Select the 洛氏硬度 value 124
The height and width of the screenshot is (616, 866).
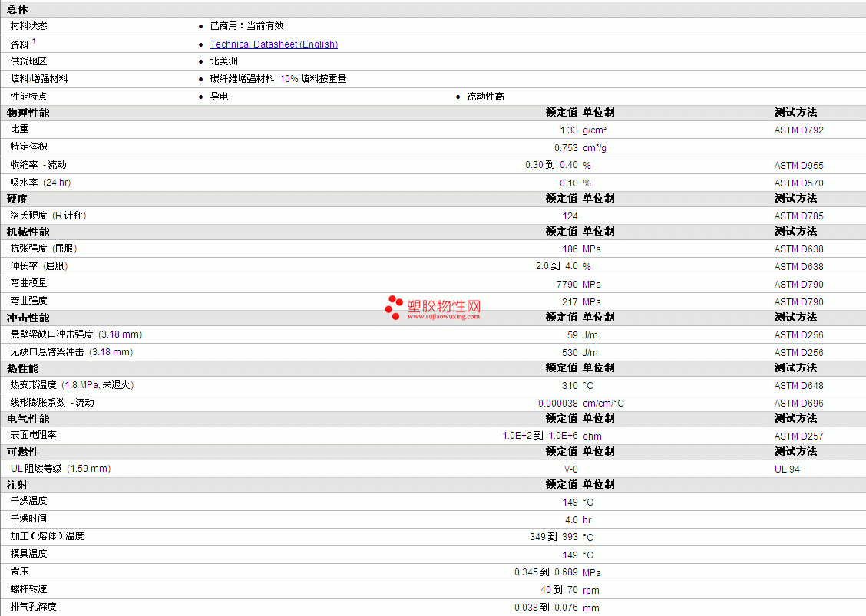tap(570, 216)
